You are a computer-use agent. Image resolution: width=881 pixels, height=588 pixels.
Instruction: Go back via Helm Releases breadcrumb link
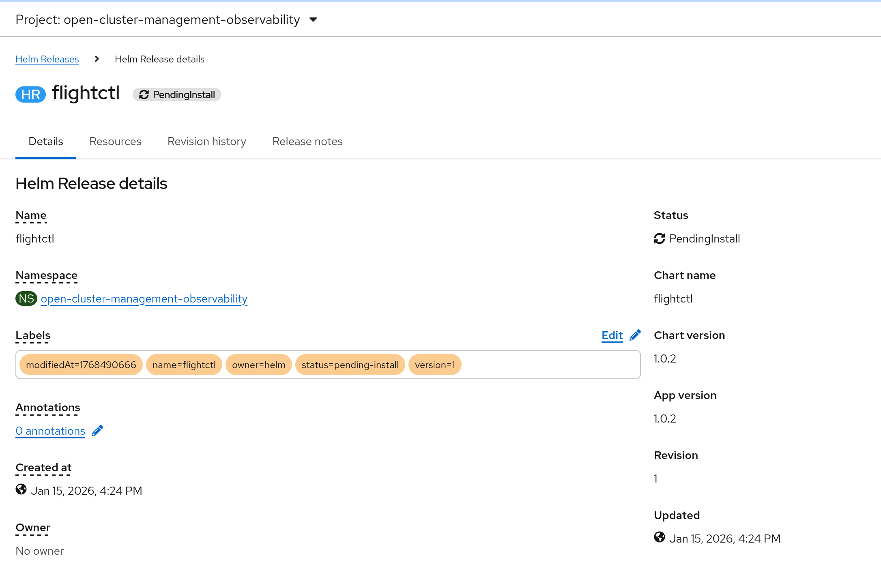pyautogui.click(x=47, y=59)
